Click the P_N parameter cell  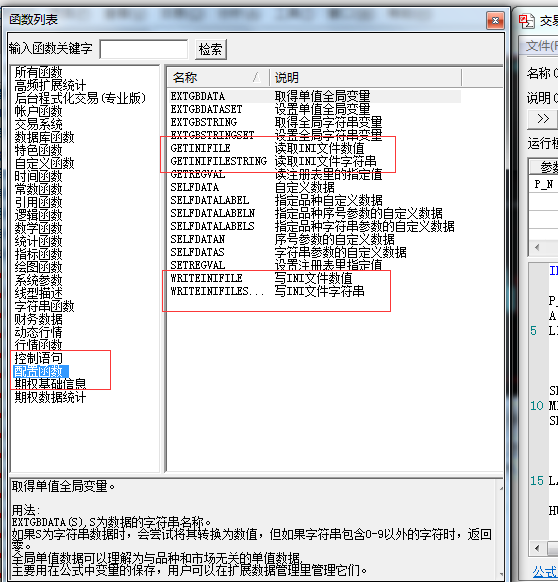point(544,184)
